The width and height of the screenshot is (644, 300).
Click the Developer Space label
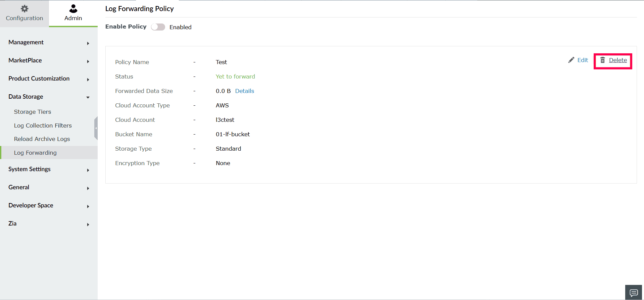tap(31, 205)
